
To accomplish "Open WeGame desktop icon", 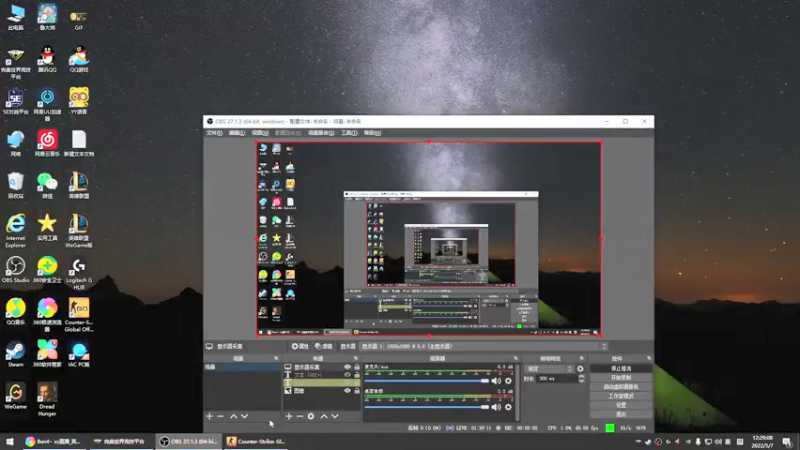I will [x=15, y=396].
